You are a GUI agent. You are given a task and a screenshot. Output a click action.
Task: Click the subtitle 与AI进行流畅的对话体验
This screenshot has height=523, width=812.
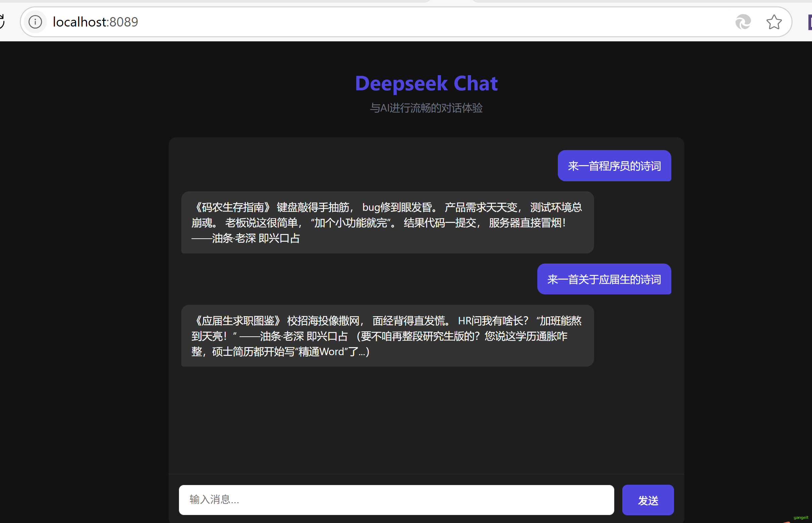426,108
